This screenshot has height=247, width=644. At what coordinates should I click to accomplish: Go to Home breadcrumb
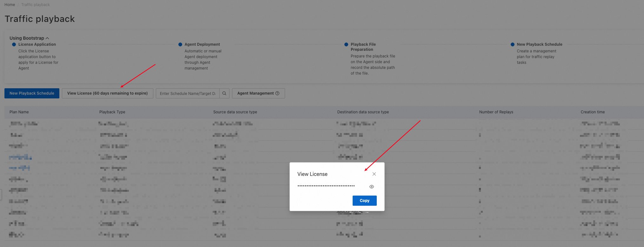10,5
